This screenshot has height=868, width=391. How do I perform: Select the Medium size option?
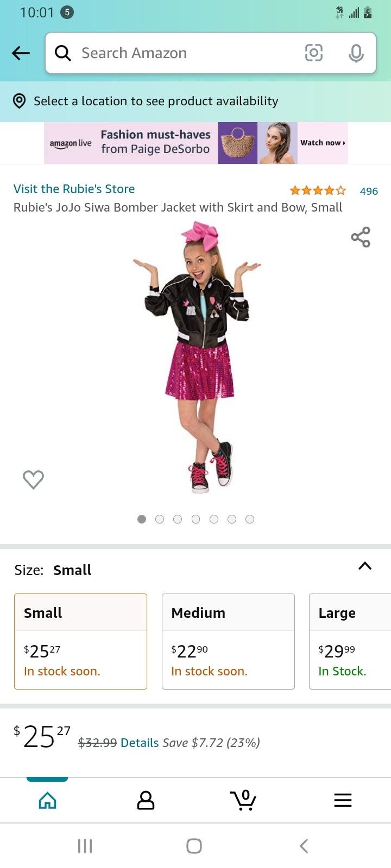point(228,641)
